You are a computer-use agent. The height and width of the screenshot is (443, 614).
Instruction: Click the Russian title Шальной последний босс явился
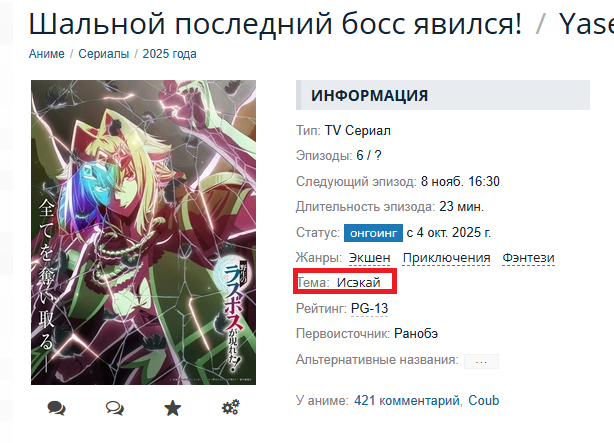[275, 24]
